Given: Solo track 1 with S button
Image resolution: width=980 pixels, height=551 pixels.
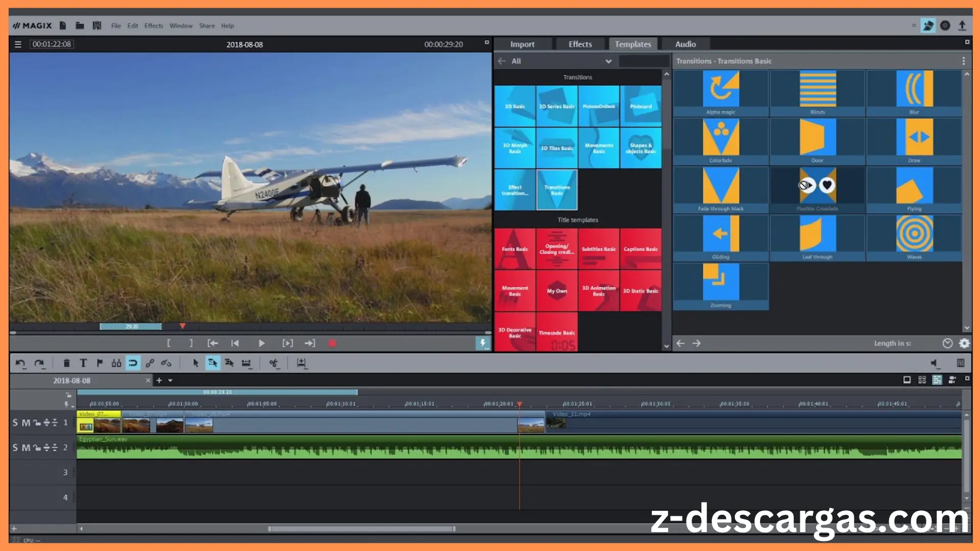Looking at the screenshot, I should click(x=15, y=422).
